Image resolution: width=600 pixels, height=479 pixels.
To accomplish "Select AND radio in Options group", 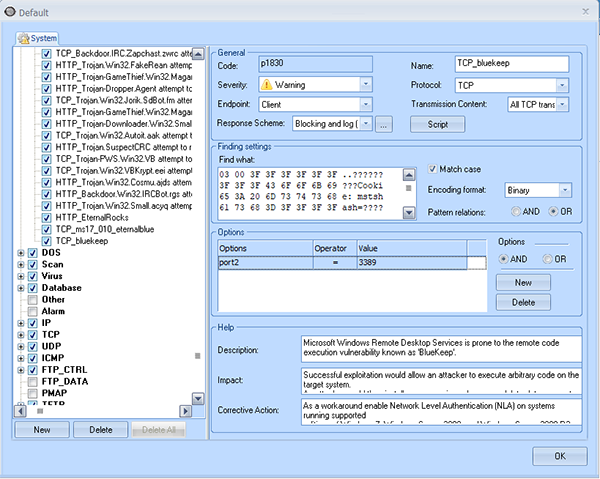I will pyautogui.click(x=503, y=259).
